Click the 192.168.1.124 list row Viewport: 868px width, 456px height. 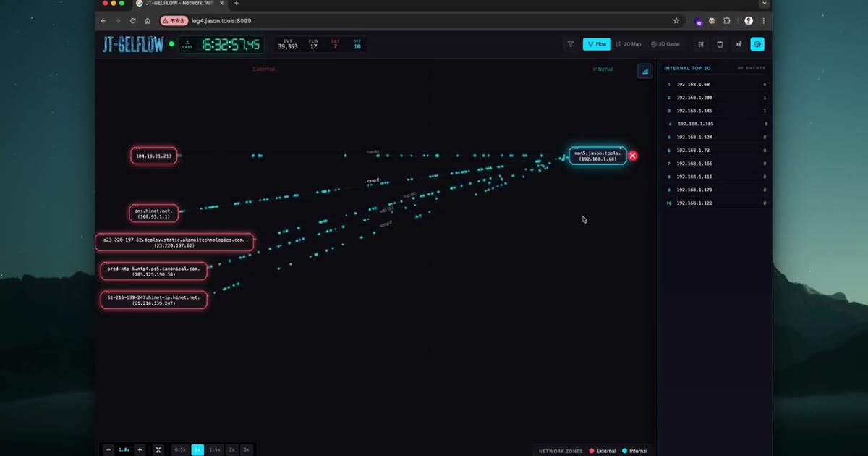pos(716,137)
